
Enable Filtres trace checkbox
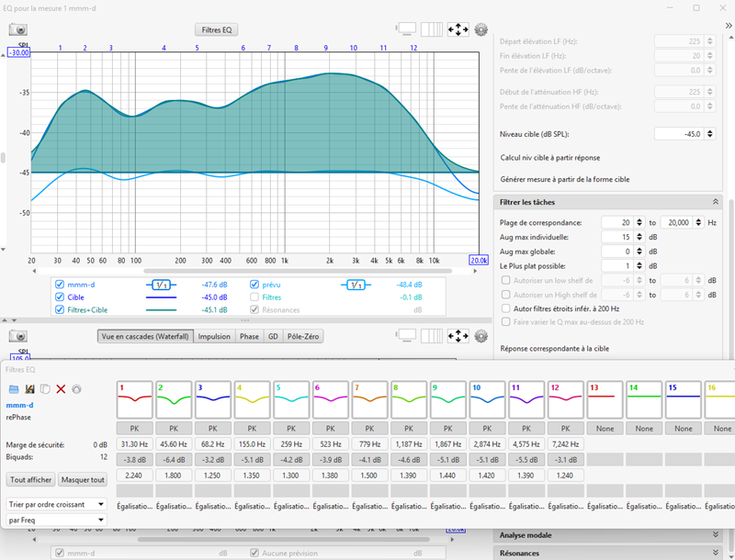click(x=254, y=297)
